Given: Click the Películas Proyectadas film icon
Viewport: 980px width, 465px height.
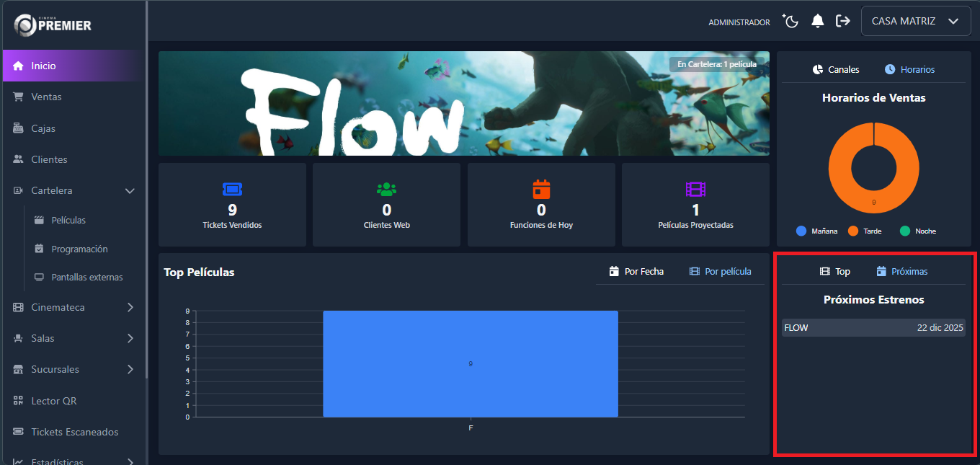Looking at the screenshot, I should pyautogui.click(x=695, y=189).
